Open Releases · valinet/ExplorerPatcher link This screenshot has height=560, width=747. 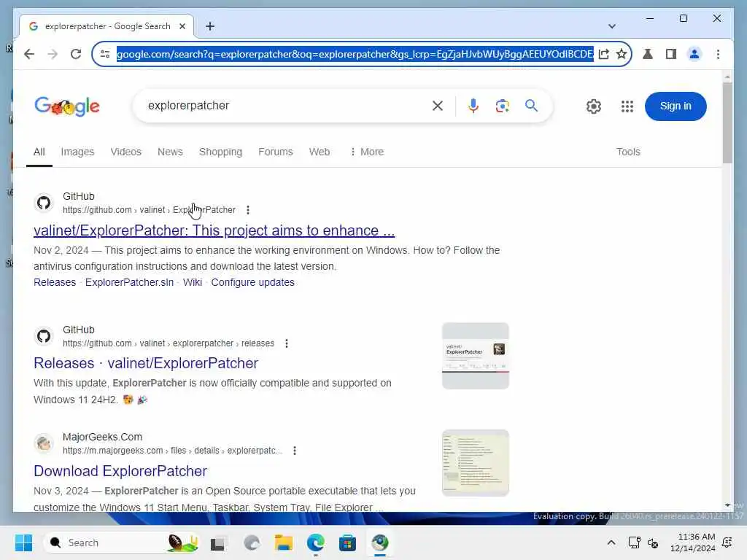coord(146,363)
